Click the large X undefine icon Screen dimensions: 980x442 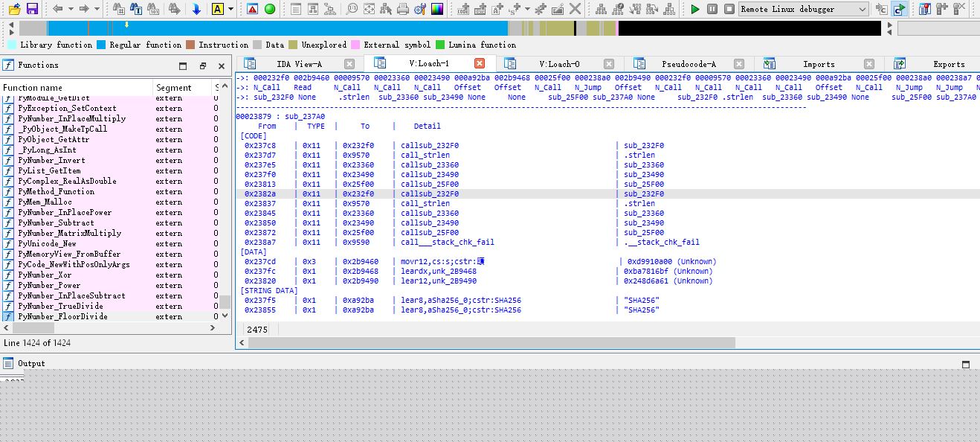pyautogui.click(x=575, y=9)
